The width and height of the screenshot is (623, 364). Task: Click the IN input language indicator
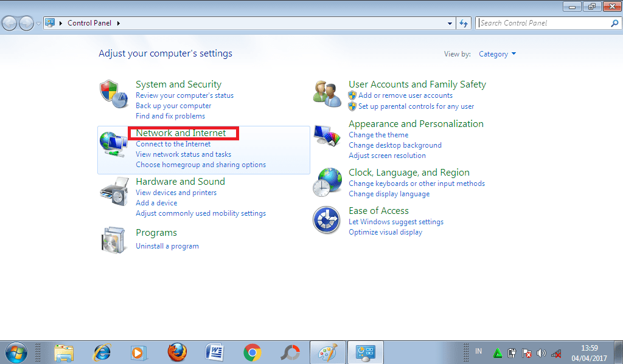coord(478,351)
